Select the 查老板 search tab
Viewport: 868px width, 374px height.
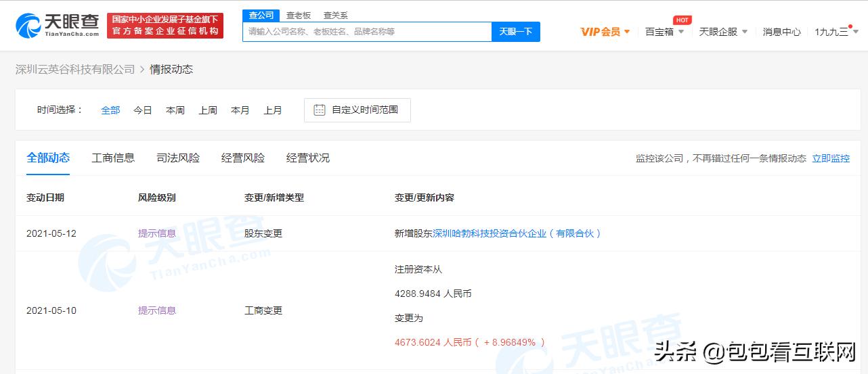point(299,15)
